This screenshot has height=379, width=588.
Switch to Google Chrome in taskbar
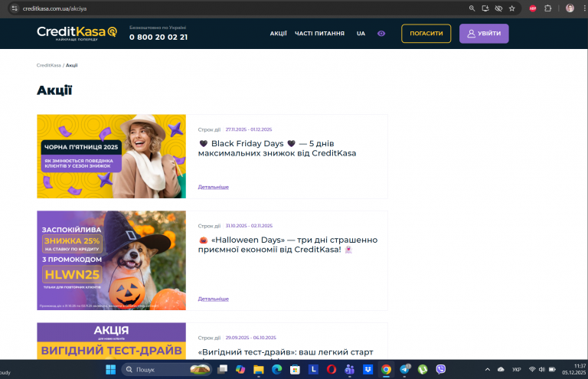click(386, 370)
